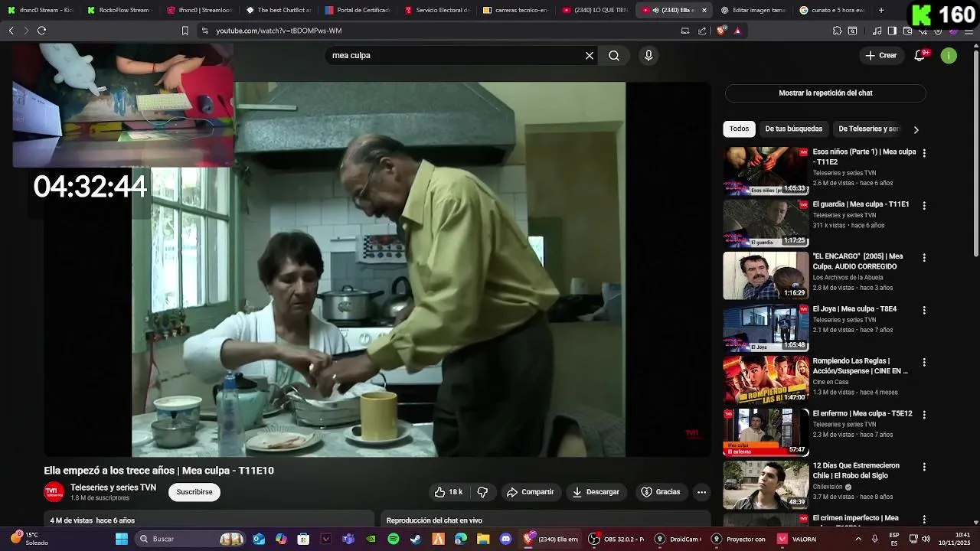Reload the page with refresh icon
Viewport: 980px width, 551px height.
click(41, 31)
